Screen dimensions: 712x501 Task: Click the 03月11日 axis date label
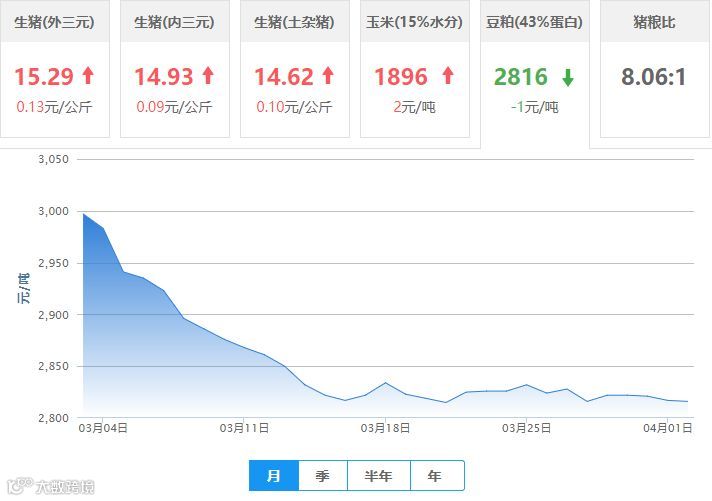244,428
